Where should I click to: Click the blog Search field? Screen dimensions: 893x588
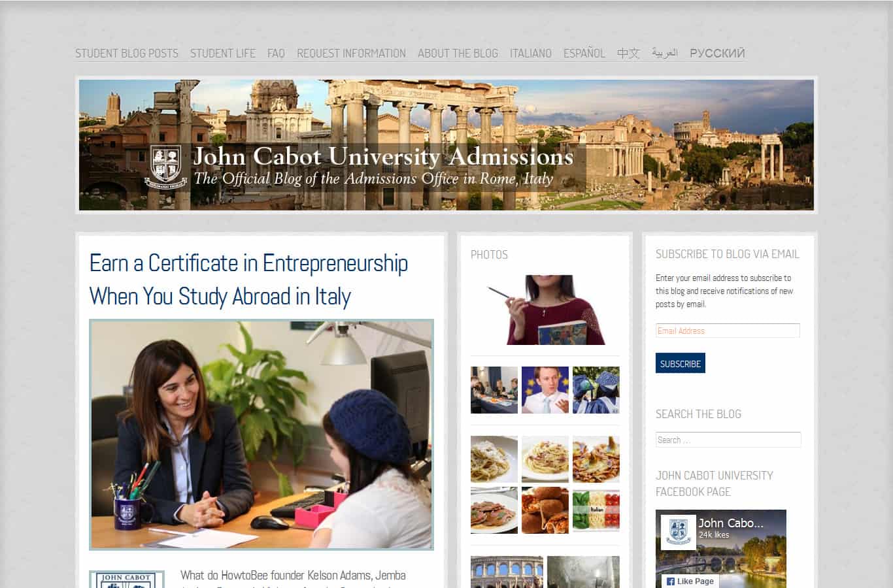[x=728, y=440]
